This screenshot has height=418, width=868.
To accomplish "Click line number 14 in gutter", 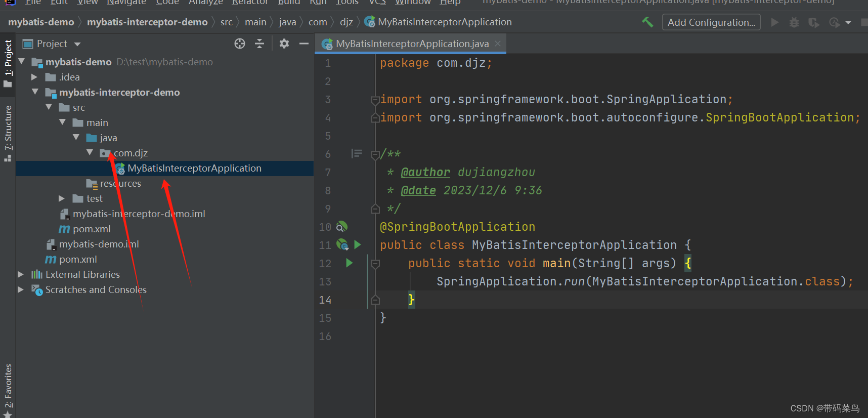I will [325, 300].
